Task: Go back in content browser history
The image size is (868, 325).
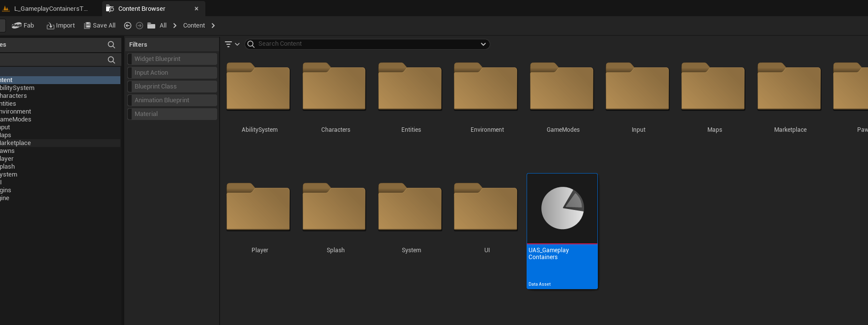Action: pyautogui.click(x=128, y=26)
